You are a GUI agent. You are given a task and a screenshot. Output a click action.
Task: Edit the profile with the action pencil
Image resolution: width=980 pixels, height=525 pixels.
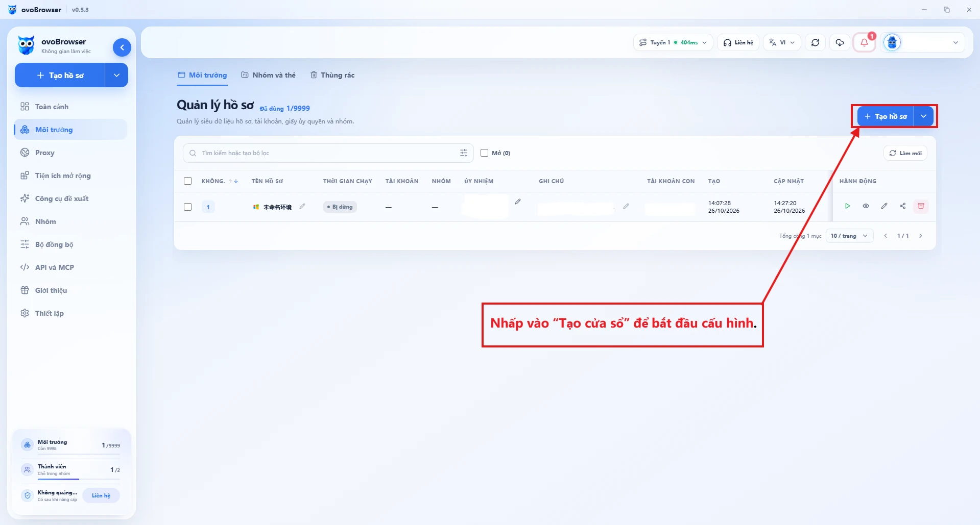tap(884, 206)
